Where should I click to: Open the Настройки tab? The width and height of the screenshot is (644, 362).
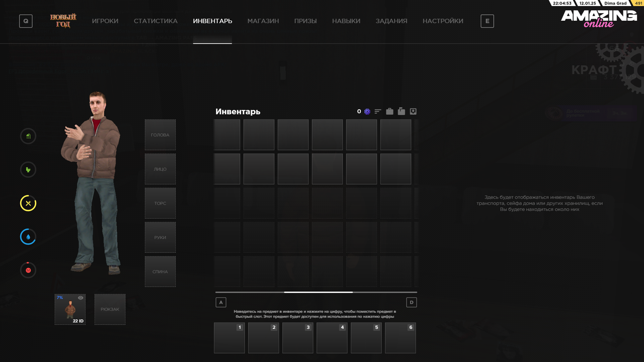pyautogui.click(x=443, y=21)
